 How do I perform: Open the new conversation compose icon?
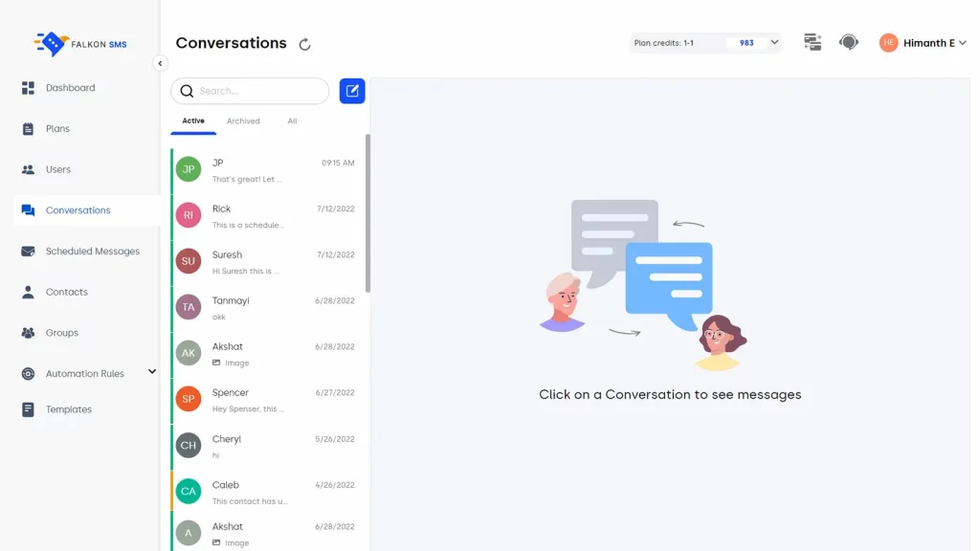point(351,90)
